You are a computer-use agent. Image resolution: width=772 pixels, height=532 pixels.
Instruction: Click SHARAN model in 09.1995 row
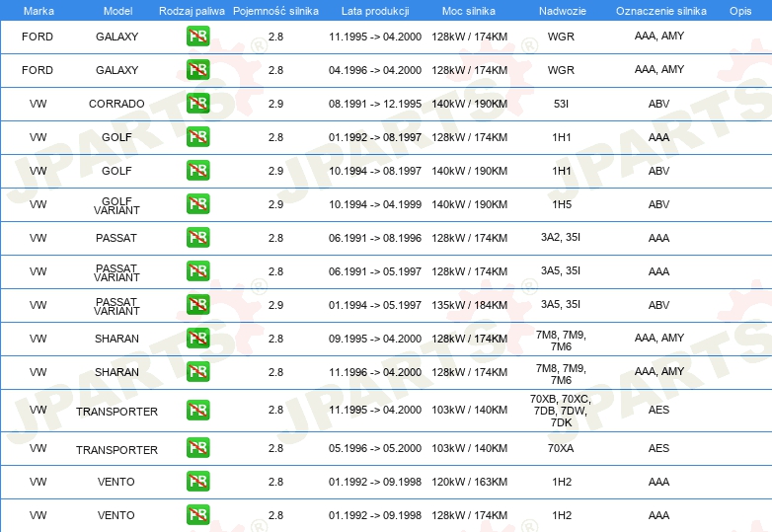116,339
